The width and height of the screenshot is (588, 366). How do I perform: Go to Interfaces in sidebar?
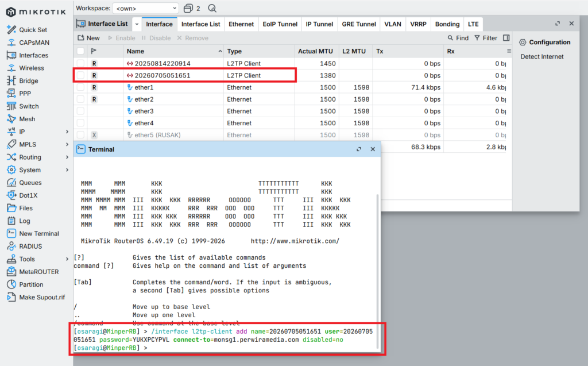(x=28, y=55)
